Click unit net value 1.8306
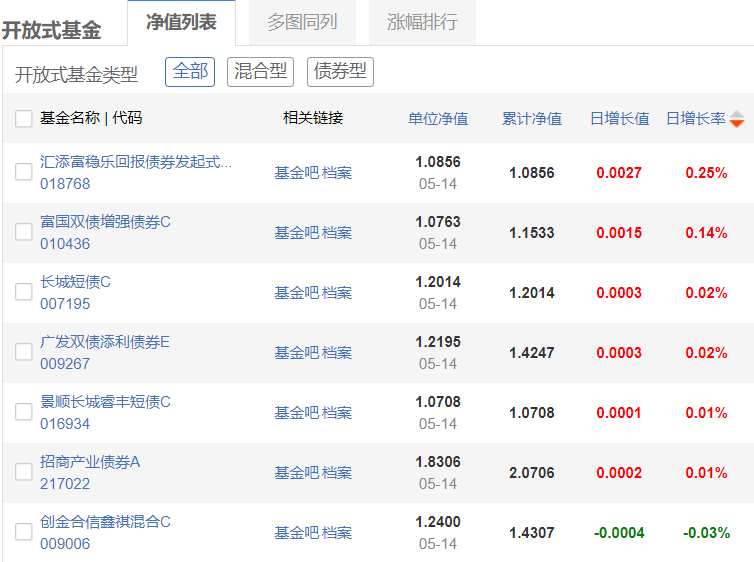This screenshot has width=754, height=562. click(438, 462)
